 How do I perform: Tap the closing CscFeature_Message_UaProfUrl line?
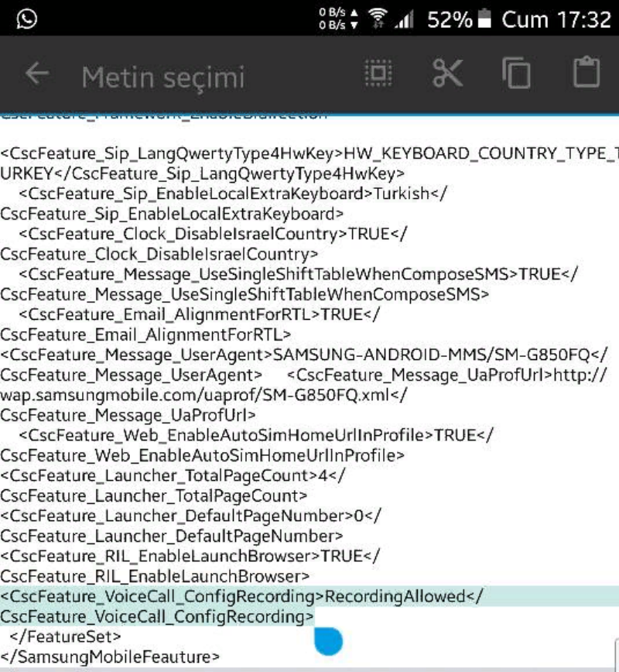tap(128, 415)
